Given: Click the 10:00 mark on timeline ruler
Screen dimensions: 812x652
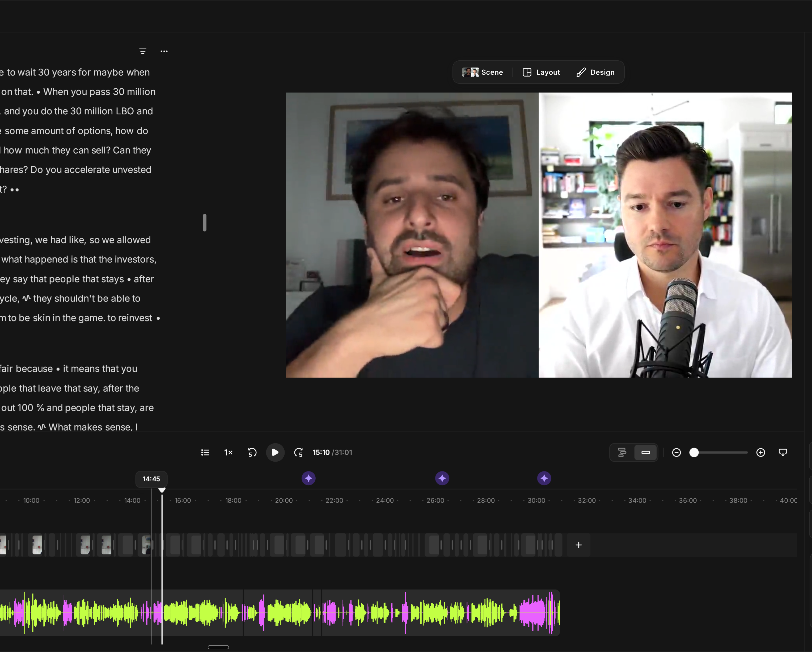Looking at the screenshot, I should click(x=31, y=500).
